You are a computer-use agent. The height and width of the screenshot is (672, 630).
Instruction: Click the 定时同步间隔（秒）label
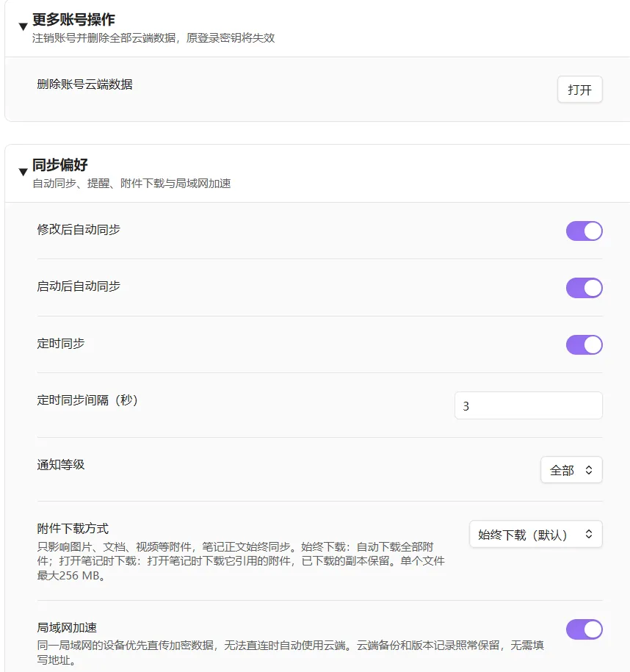coord(87,400)
